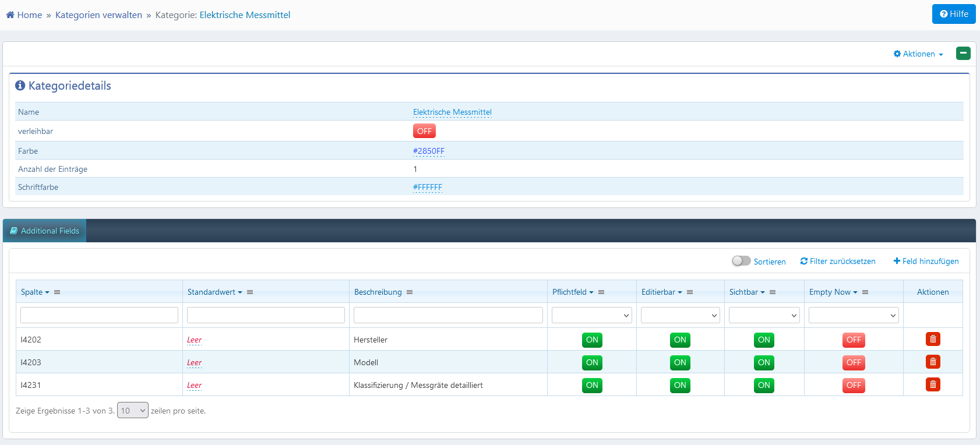Go to Kategorien verwalten breadcrumb
This screenshot has height=445, width=980.
(98, 15)
